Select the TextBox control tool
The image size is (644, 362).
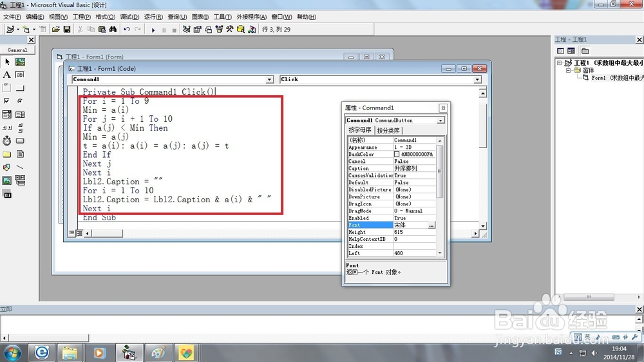pos(20,75)
